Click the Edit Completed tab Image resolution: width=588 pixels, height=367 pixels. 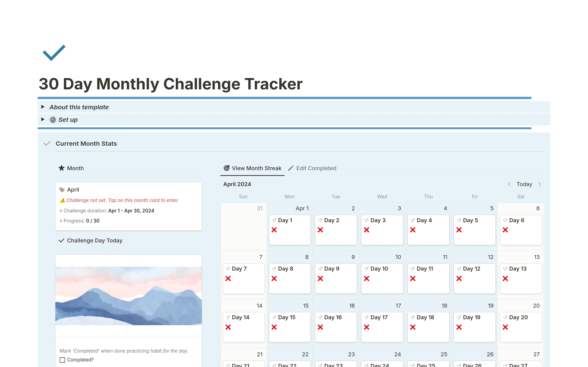(x=313, y=168)
